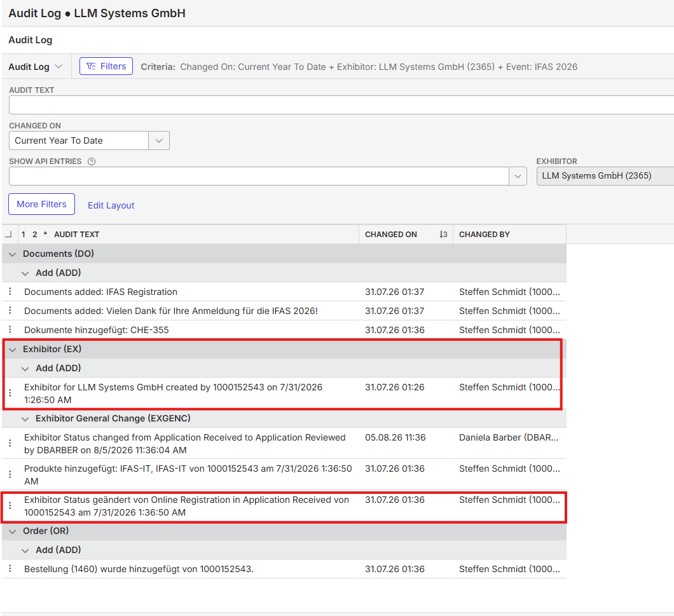Open row menu for Exhibitor Status geändert row
The height and width of the screenshot is (616, 674).
pos(10,505)
